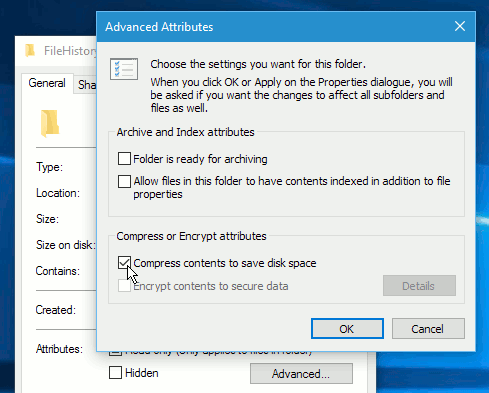This screenshot has width=489, height=393.
Task: Tick the Hidden attribute checkbox in Properties
Action: pyautogui.click(x=115, y=373)
